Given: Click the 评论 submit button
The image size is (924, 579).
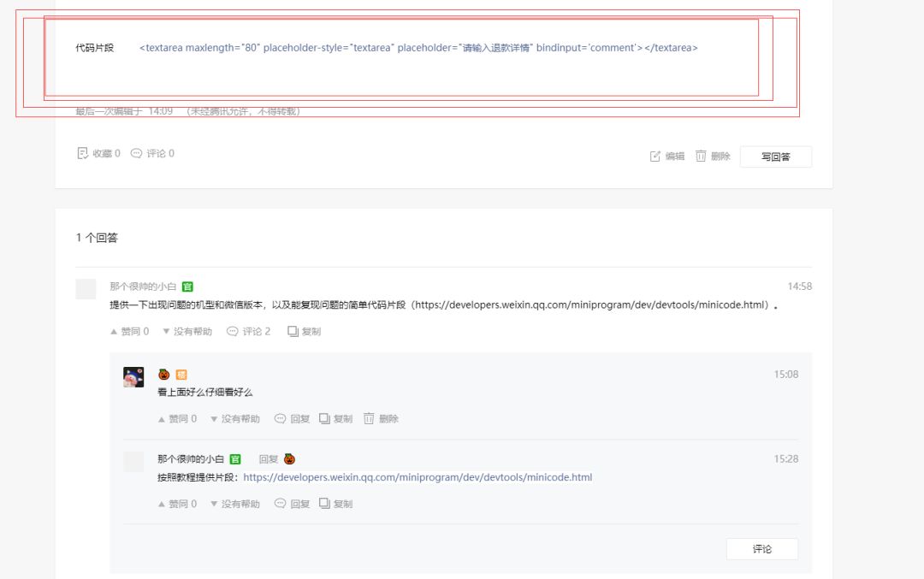Looking at the screenshot, I should [762, 549].
